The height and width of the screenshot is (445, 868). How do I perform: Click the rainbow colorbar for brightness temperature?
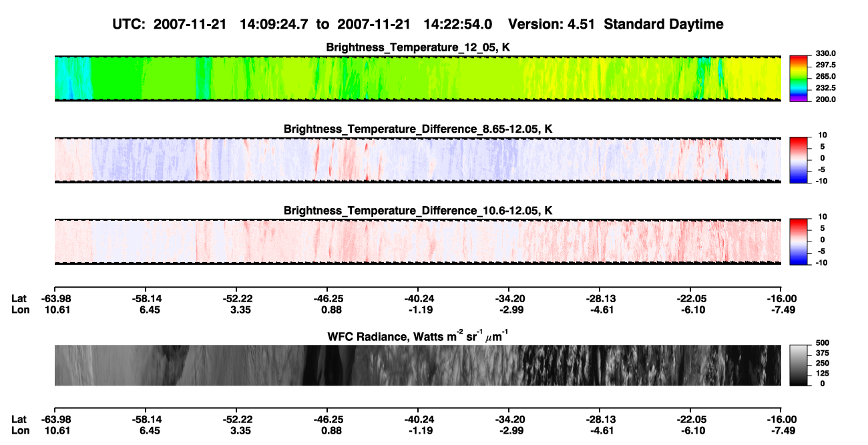tap(799, 78)
